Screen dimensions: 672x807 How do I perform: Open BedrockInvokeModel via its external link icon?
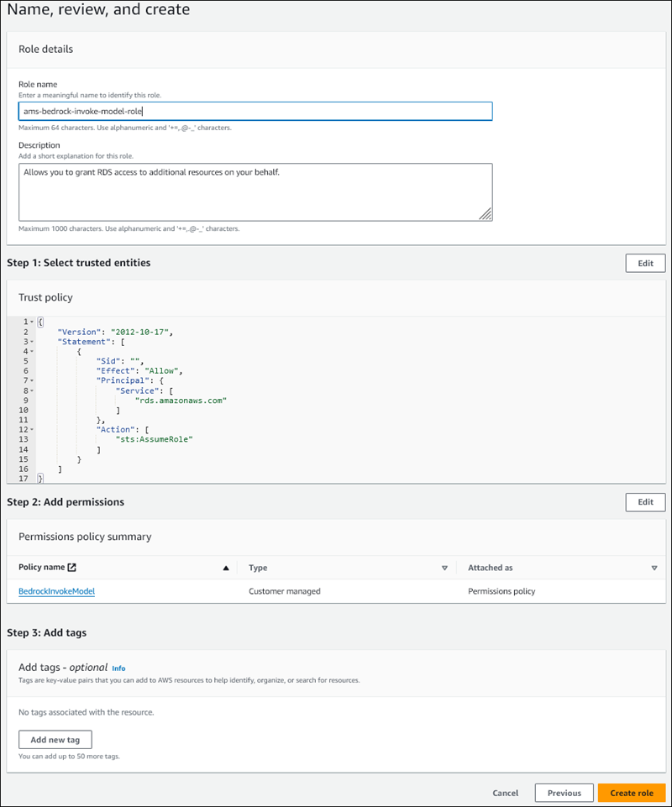coord(72,566)
